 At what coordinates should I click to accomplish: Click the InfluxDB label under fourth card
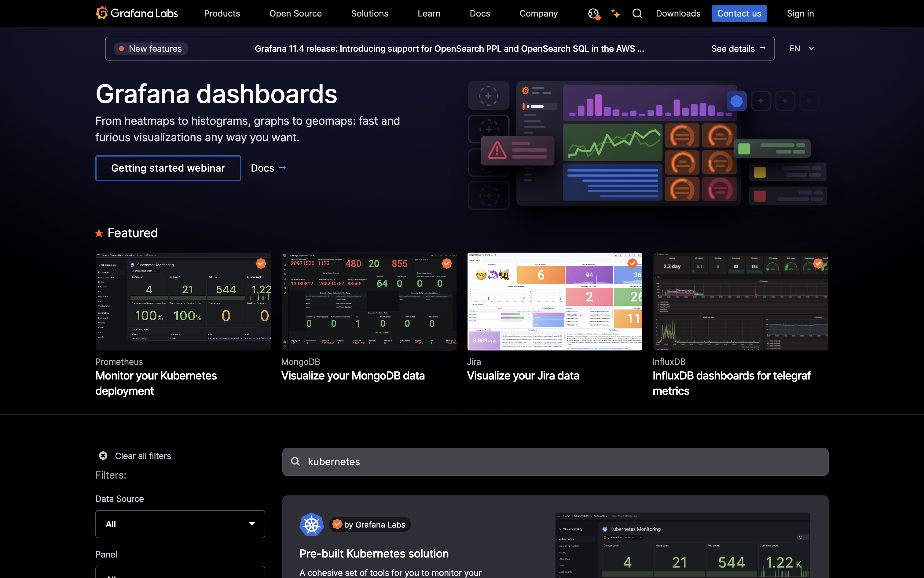pyautogui.click(x=669, y=361)
